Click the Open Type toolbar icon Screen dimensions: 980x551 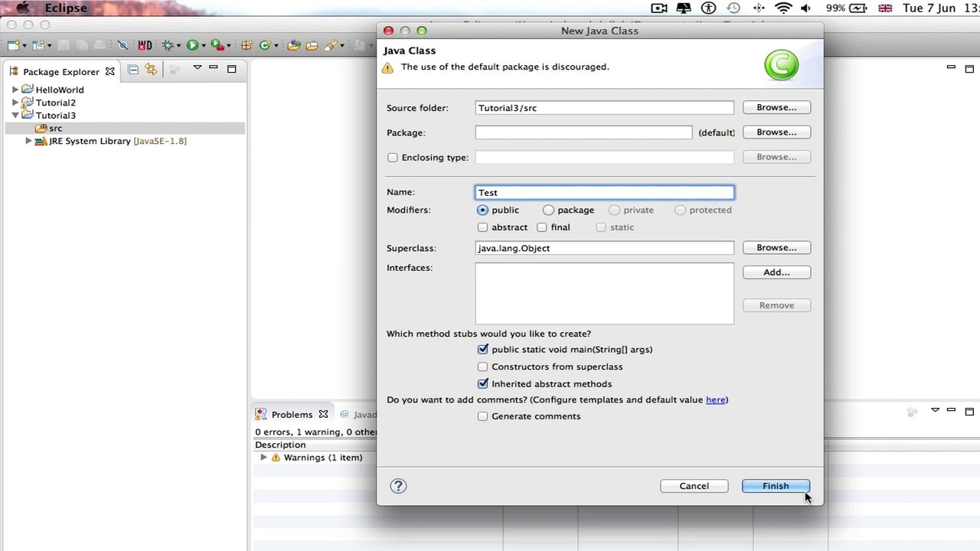pyautogui.click(x=294, y=46)
